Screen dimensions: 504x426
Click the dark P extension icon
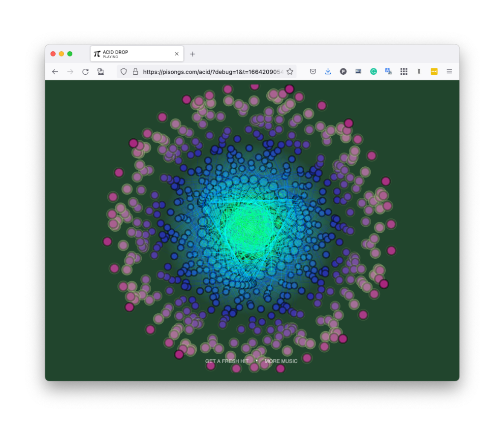pos(343,72)
